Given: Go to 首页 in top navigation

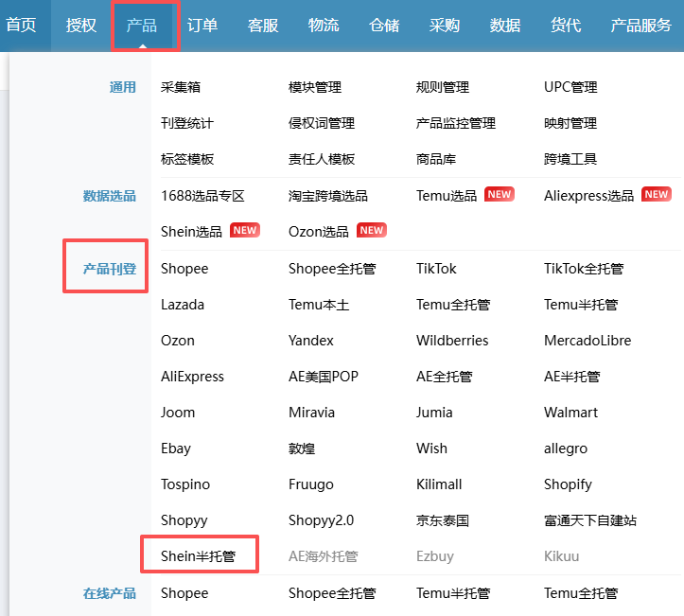Looking at the screenshot, I should coord(21,26).
